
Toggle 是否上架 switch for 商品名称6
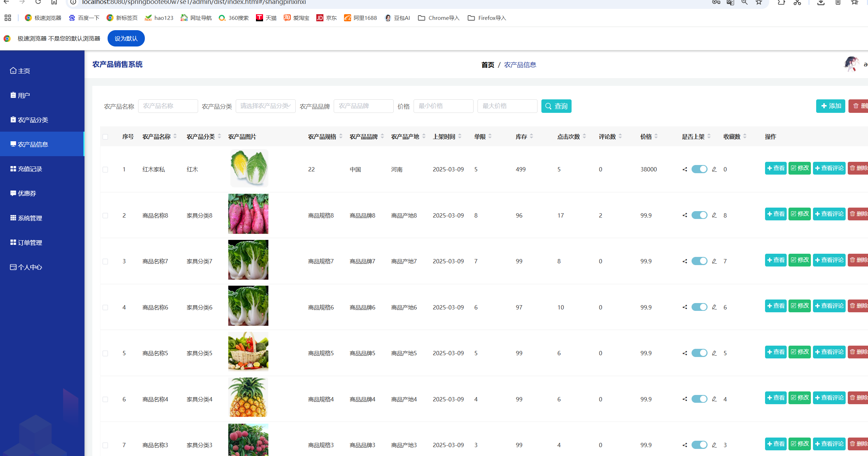click(x=699, y=307)
